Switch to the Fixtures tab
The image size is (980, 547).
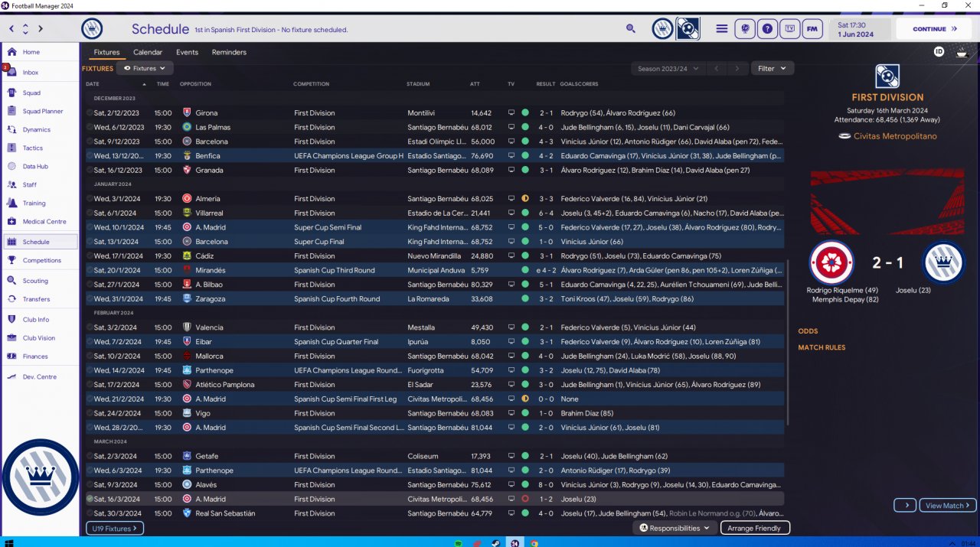coord(106,52)
